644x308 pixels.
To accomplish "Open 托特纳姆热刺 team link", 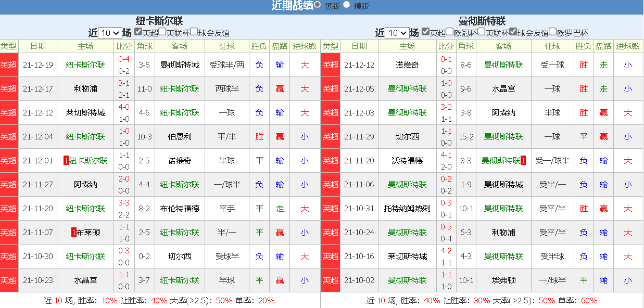I will point(408,209).
